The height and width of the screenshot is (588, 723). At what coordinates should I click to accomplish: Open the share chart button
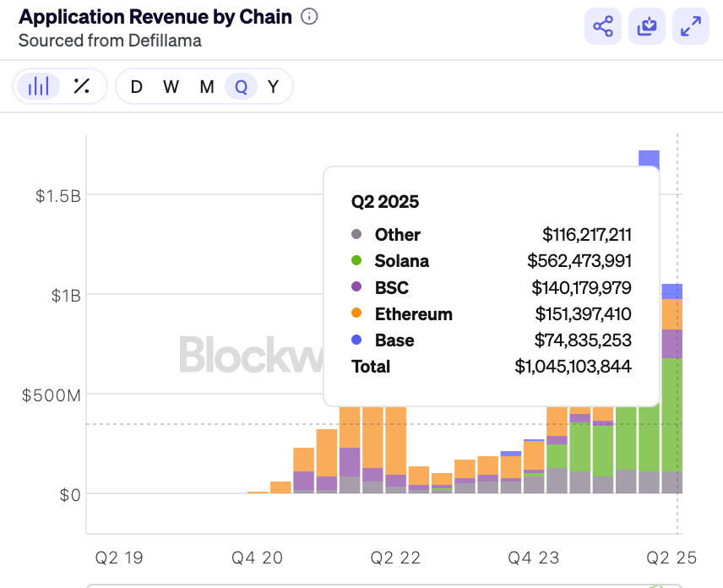[603, 26]
